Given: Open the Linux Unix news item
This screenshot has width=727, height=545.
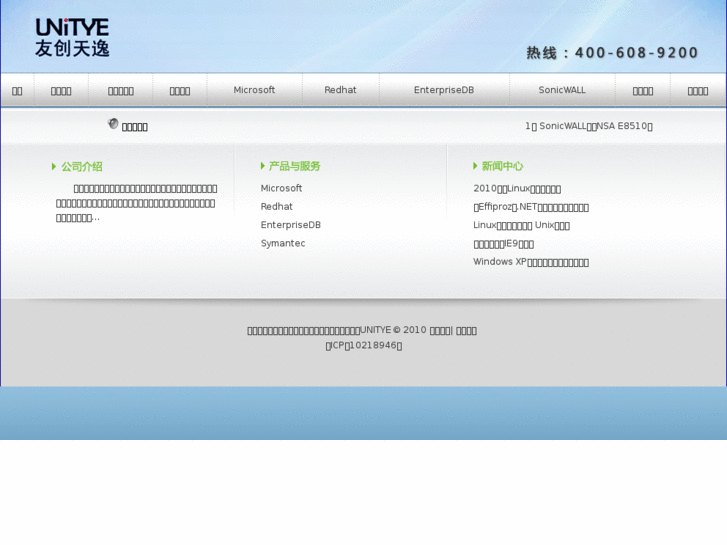Looking at the screenshot, I should click(522, 225).
